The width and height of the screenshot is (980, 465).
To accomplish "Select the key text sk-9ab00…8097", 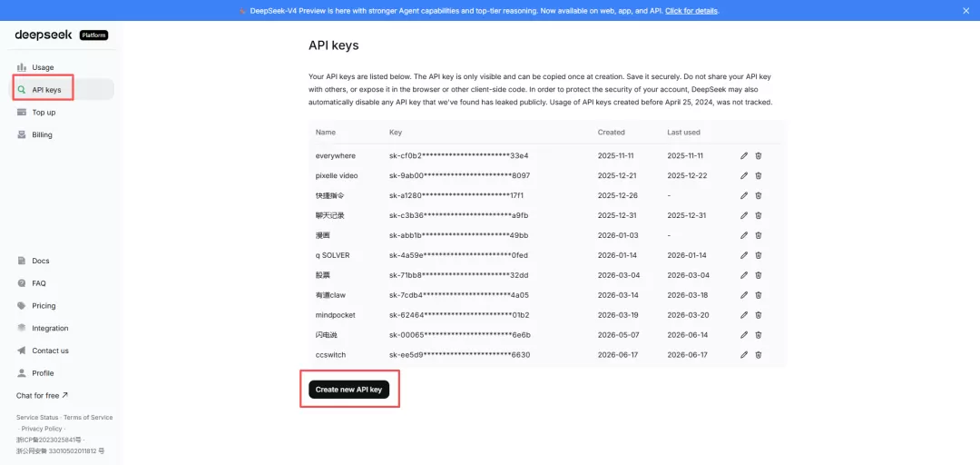I will tap(459, 176).
